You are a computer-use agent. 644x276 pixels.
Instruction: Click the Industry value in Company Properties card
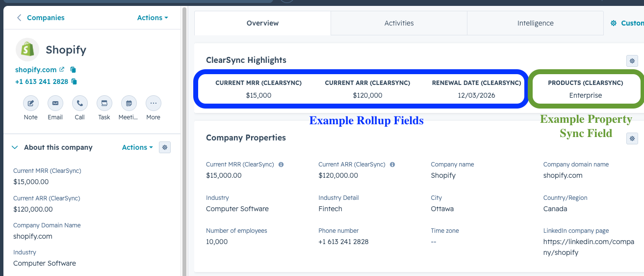coord(237,209)
